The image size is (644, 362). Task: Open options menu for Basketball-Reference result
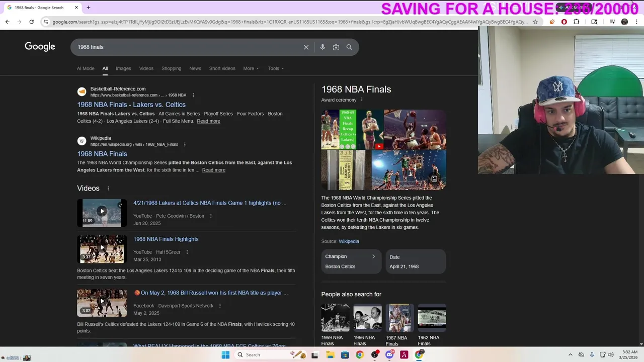[x=193, y=95]
